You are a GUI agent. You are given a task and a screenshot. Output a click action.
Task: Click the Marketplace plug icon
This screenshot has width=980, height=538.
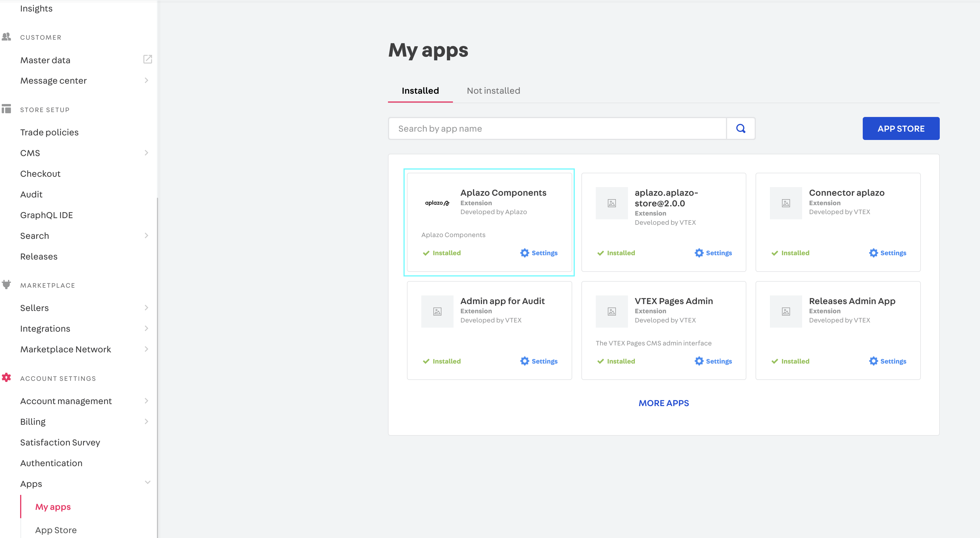(7, 285)
